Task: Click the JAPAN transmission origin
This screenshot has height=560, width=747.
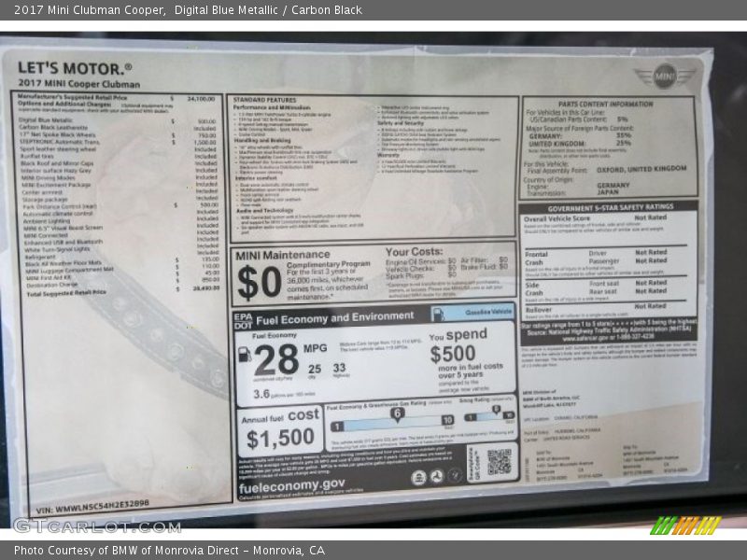Action: pos(608,192)
